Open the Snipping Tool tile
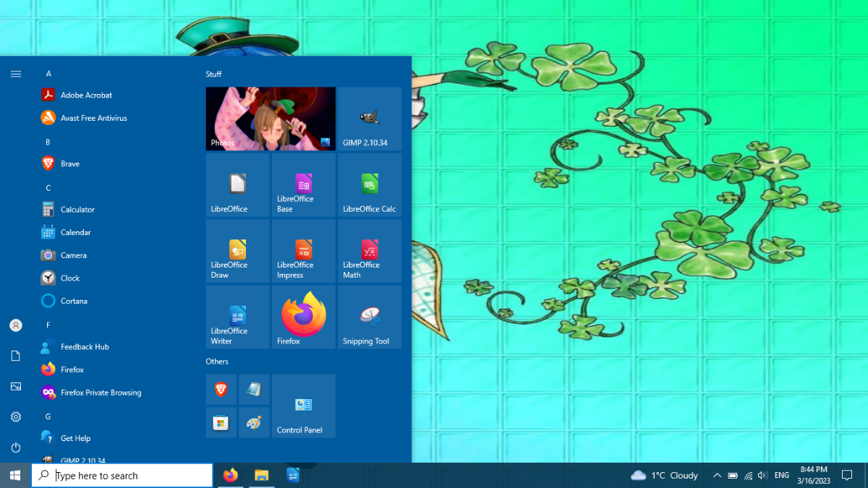Screen dimensions: 868x488 tap(370, 317)
